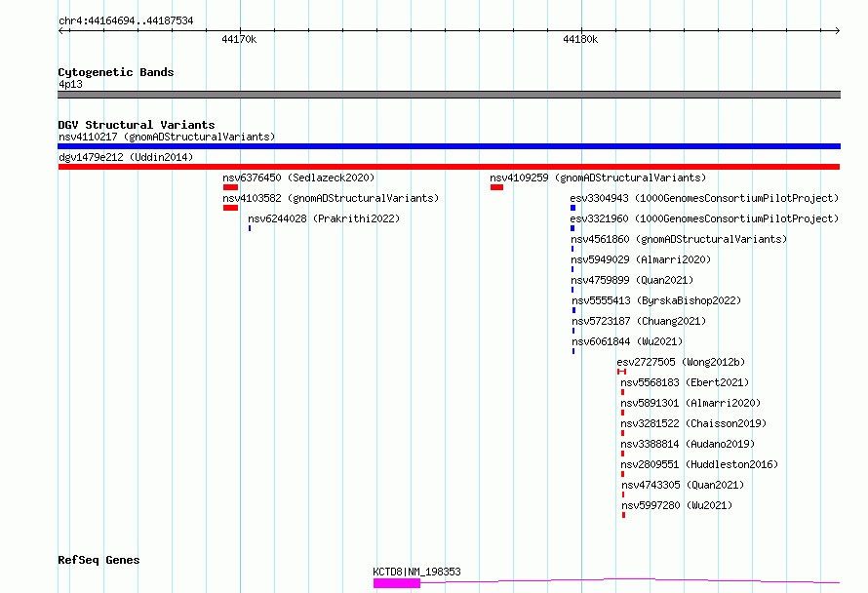Select the red bar under nsv6376450
This screenshot has width=868, height=593.
[x=231, y=187]
